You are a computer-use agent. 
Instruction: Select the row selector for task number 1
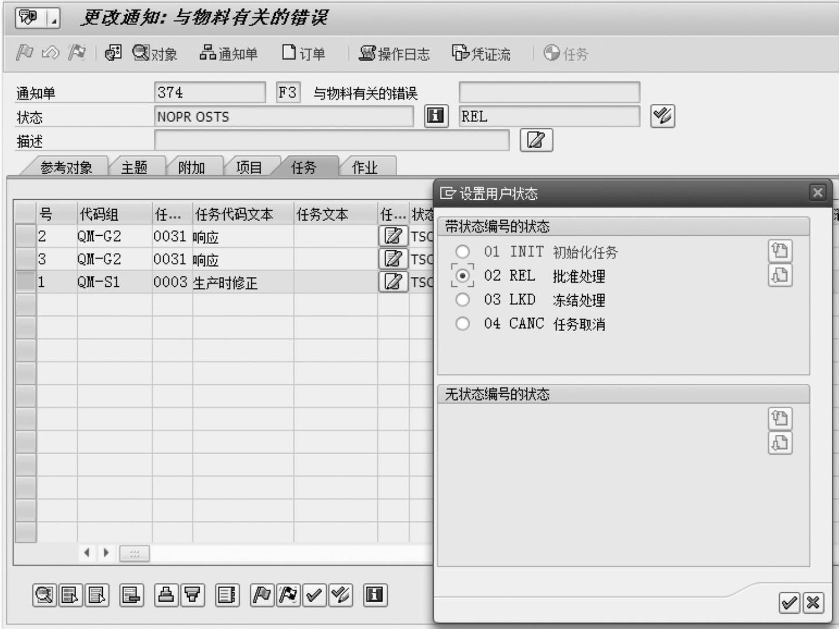26,282
